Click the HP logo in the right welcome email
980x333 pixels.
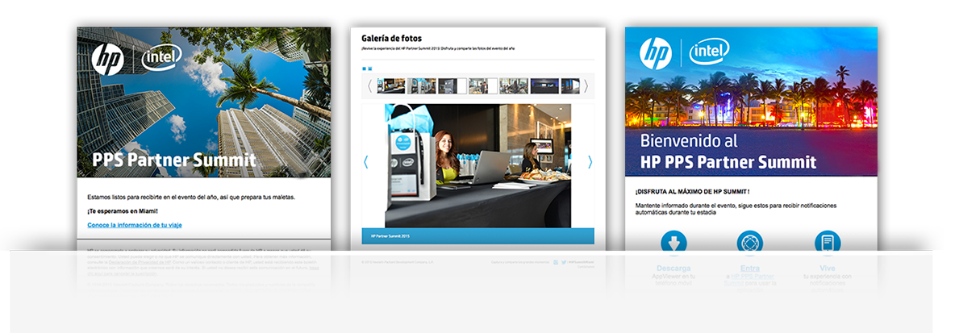coord(656,53)
